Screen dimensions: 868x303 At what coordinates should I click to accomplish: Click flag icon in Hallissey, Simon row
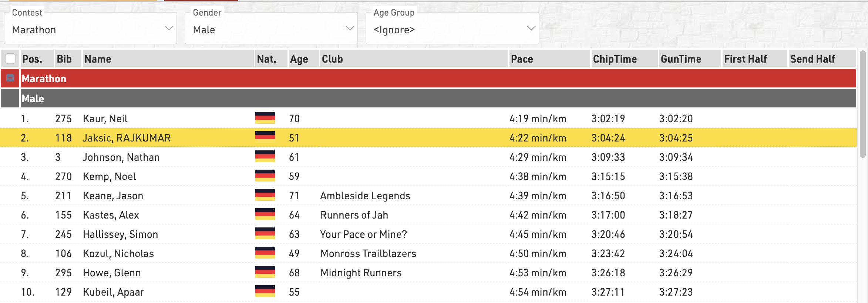click(x=265, y=233)
